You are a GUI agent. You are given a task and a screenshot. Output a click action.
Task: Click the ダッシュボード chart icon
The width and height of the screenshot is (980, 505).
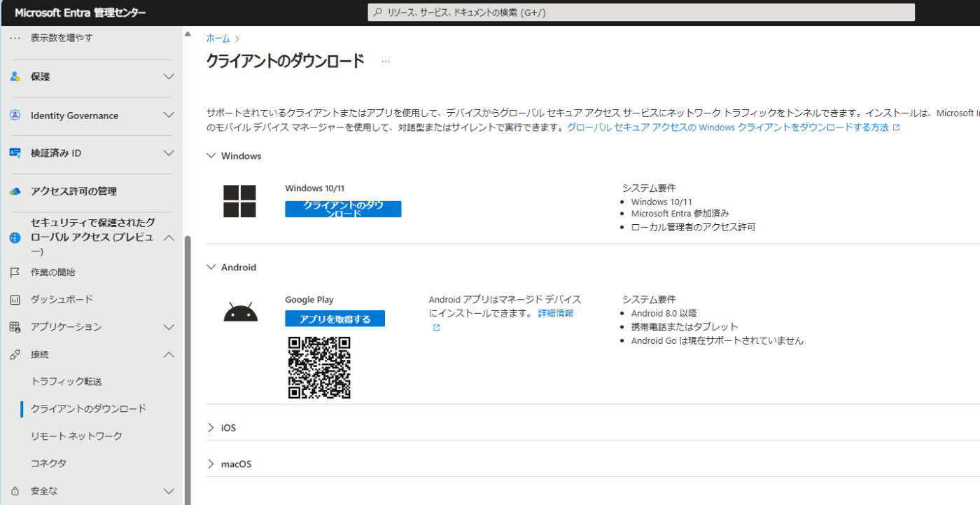15,300
